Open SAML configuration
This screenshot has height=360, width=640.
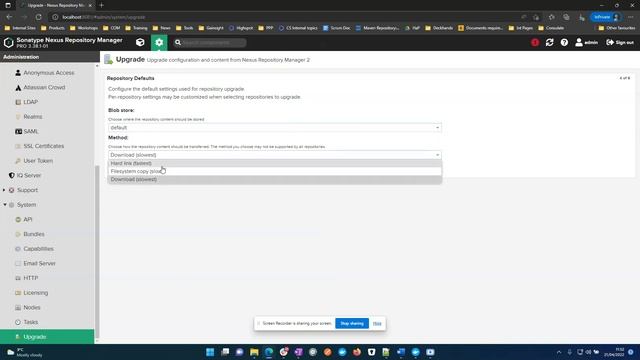tap(31, 131)
